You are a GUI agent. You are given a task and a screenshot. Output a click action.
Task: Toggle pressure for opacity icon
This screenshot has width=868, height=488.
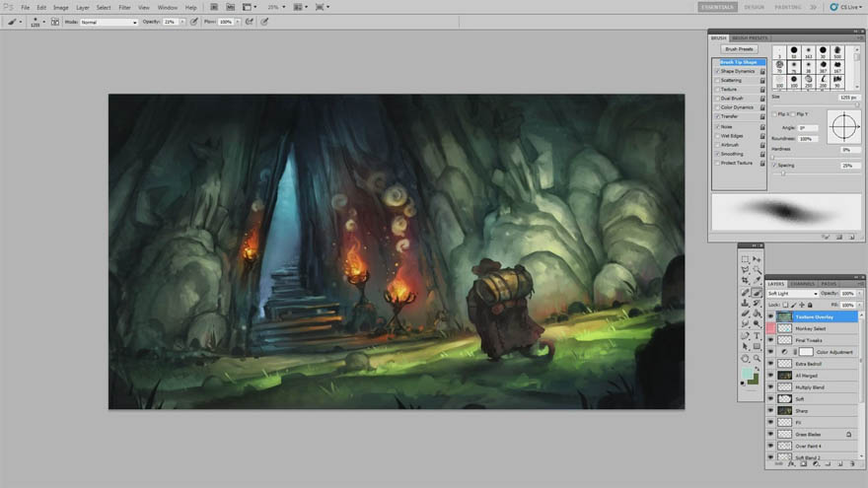coord(193,22)
